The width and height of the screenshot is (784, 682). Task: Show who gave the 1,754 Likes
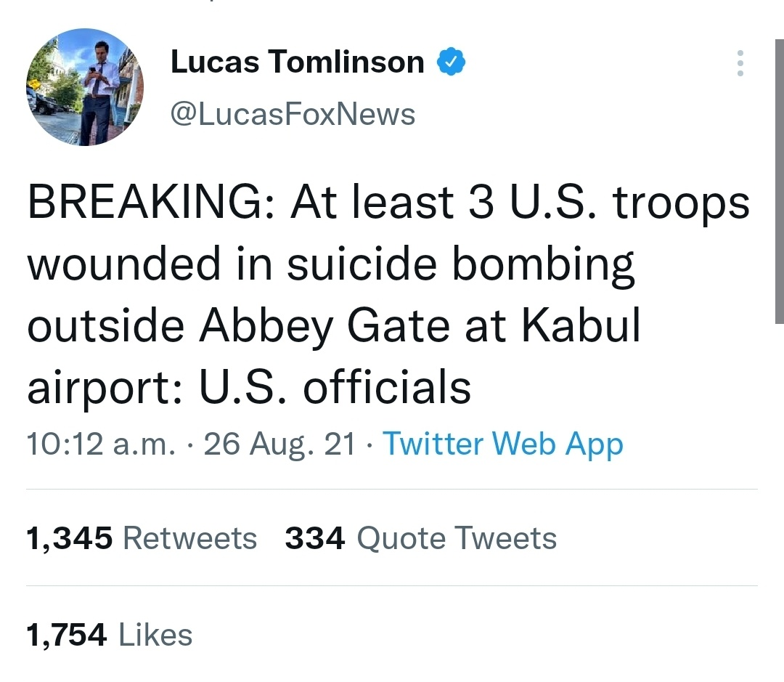pos(110,635)
